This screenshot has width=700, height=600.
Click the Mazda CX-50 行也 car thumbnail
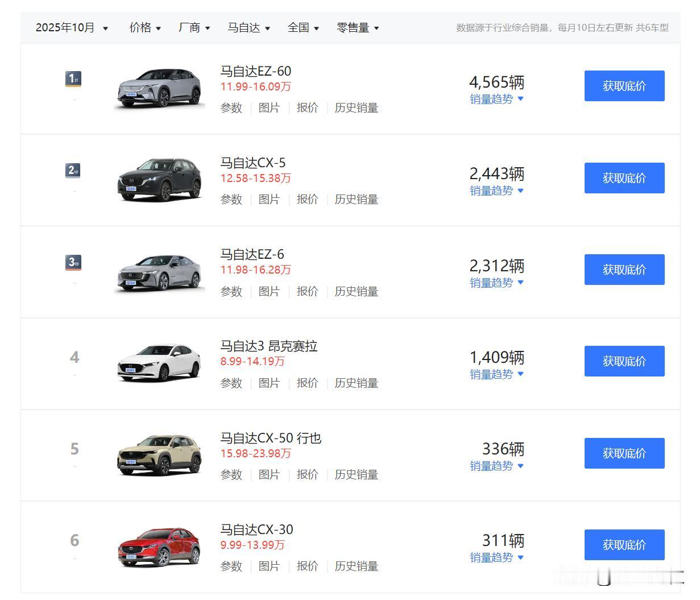point(159,455)
